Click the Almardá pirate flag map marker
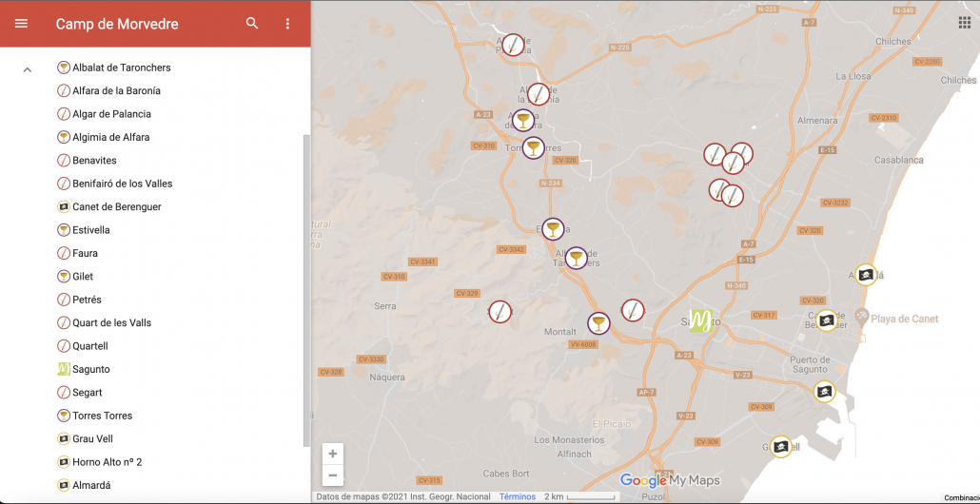This screenshot has height=504, width=980. tap(866, 275)
